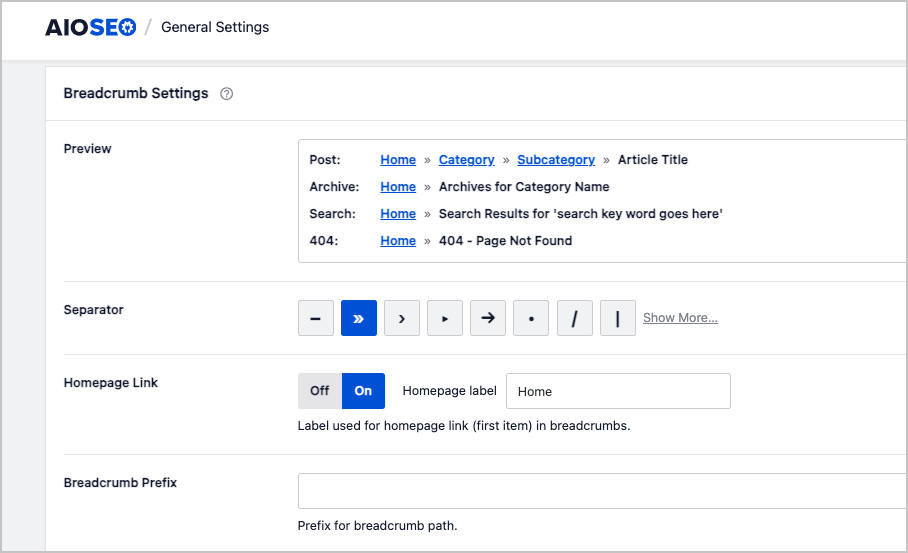
Task: Click the search results preview text
Action: [x=580, y=214]
